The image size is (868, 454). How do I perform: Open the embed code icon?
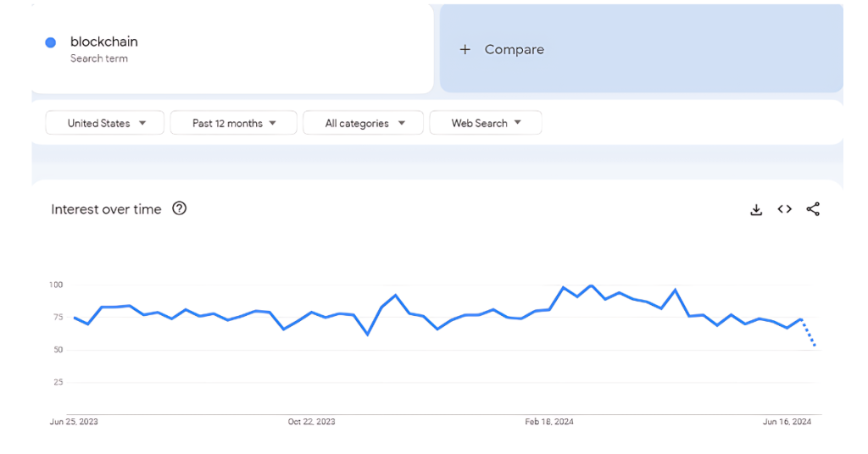785,209
